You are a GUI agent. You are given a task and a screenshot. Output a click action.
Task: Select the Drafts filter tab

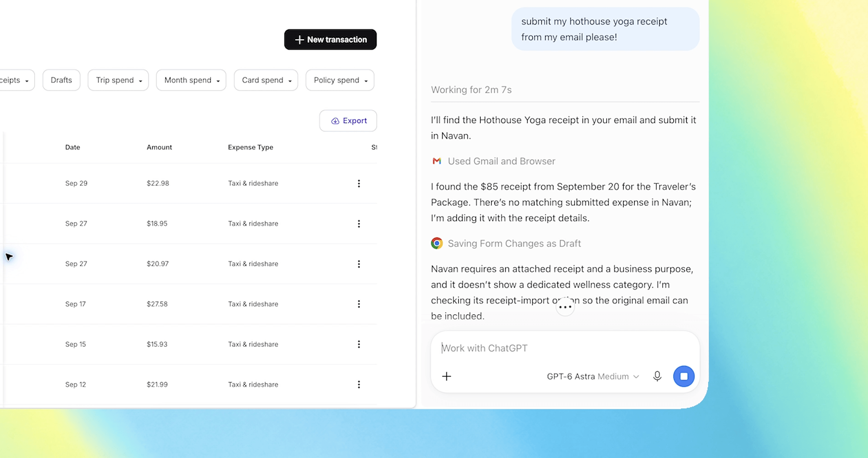point(61,80)
